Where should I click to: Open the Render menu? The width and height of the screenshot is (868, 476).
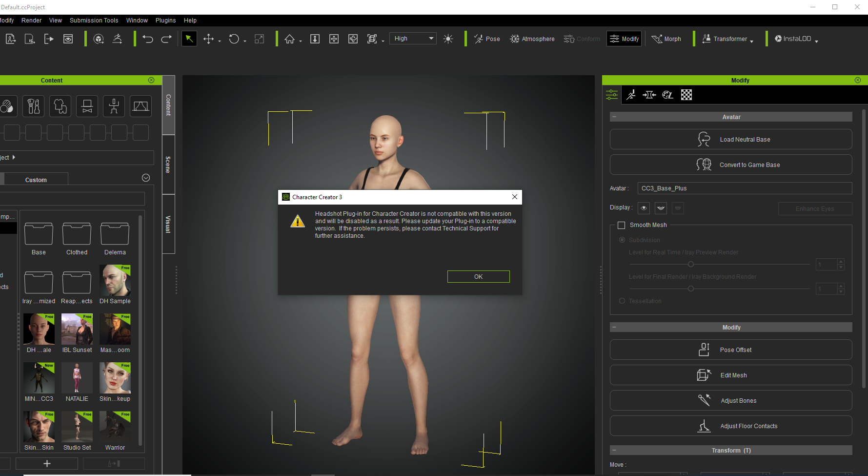(x=31, y=21)
